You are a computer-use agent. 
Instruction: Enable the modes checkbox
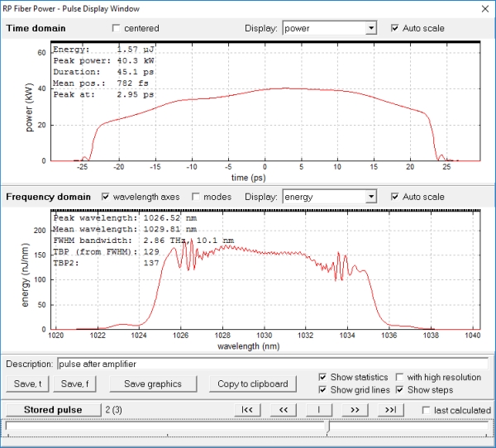pyautogui.click(x=197, y=197)
